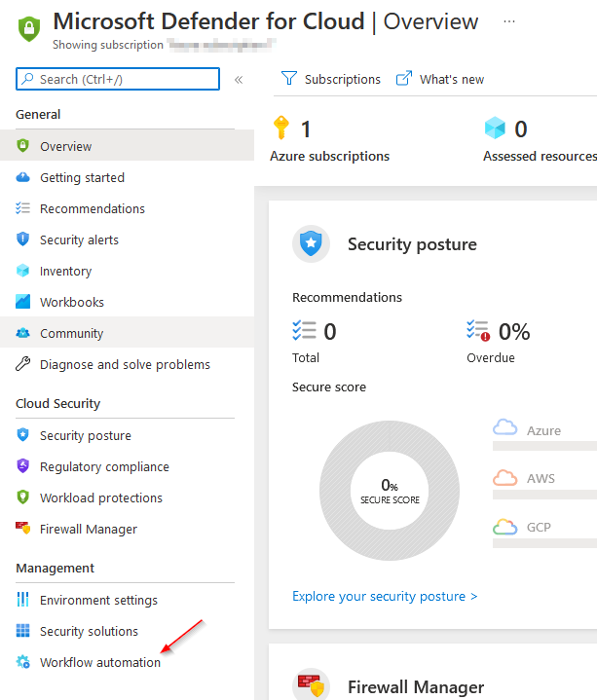Open the ellipsis menu beside Overview title
Image resolution: width=597 pixels, height=700 pixels.
point(509,21)
